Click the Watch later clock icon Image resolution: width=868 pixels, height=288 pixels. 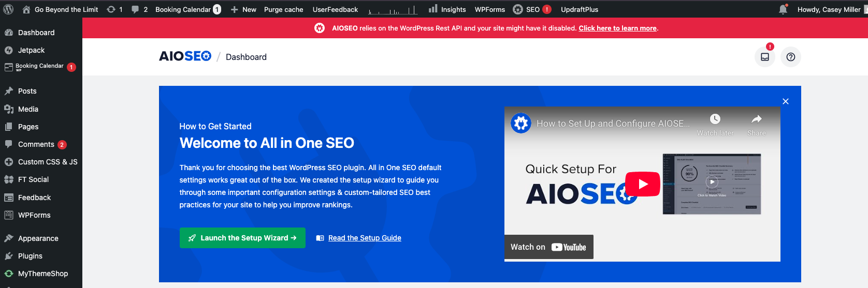(715, 119)
